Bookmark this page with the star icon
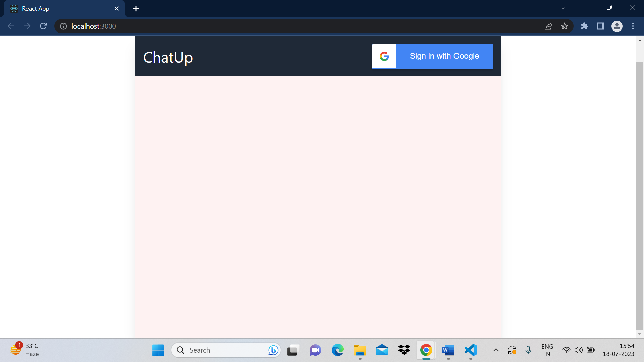This screenshot has width=644, height=362. click(565, 26)
